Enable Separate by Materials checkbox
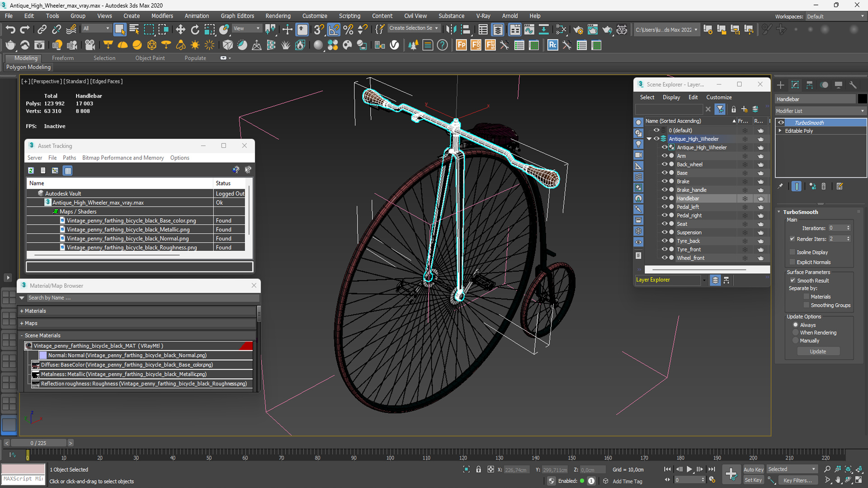 [x=806, y=297]
